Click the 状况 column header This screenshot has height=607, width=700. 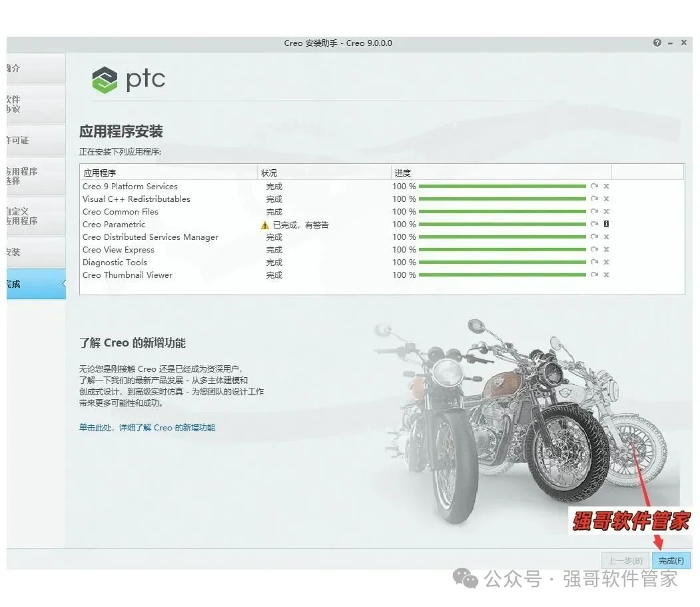click(x=324, y=173)
